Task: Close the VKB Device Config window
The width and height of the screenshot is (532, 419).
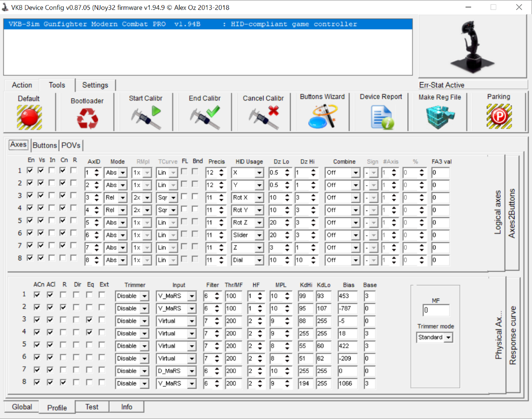Action: (x=519, y=7)
